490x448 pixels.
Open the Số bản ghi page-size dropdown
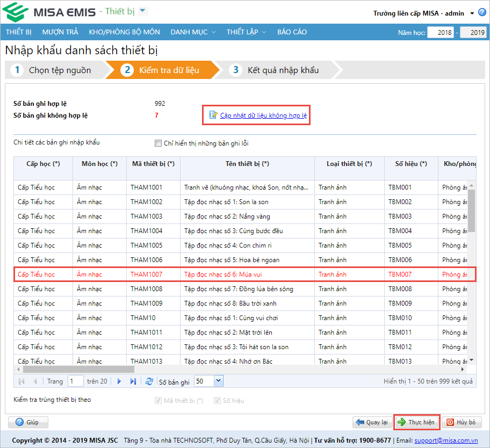(x=218, y=381)
